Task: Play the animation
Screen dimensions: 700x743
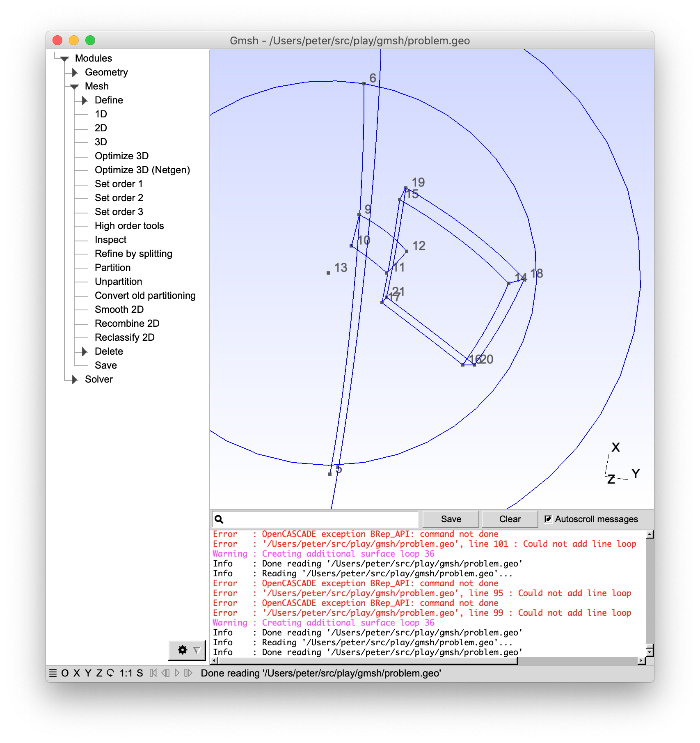Action: [177, 673]
